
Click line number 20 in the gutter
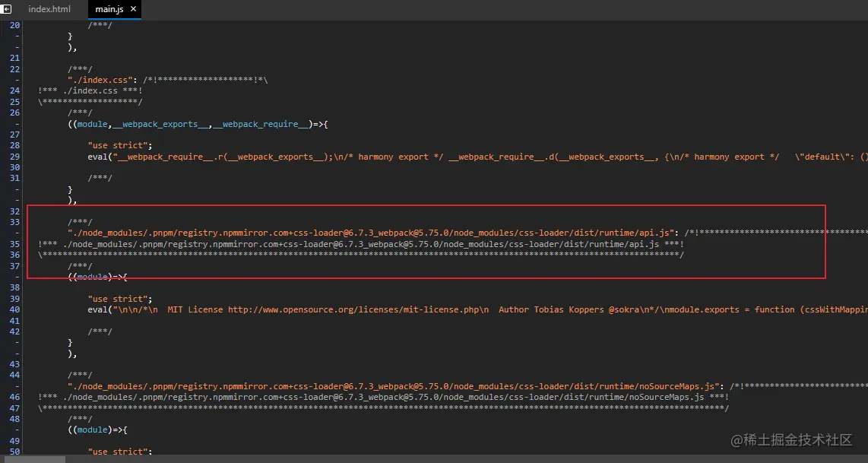click(15, 26)
